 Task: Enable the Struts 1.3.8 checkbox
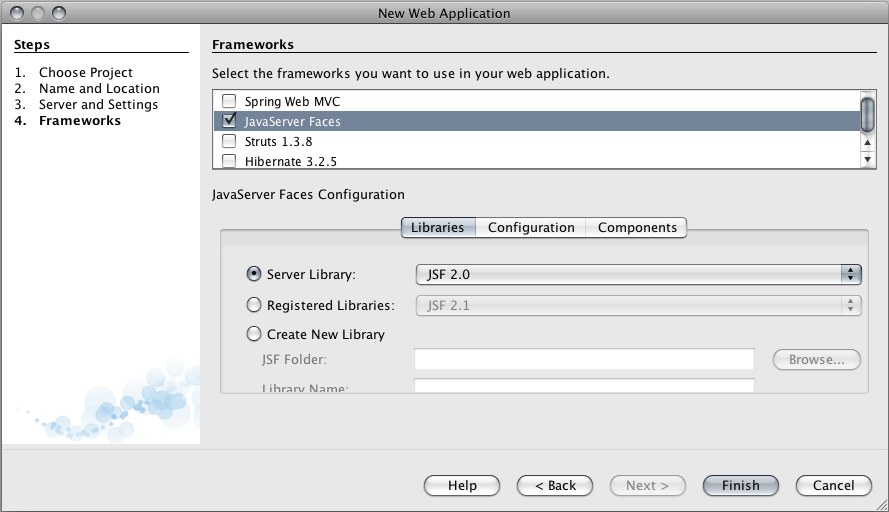pos(229,141)
